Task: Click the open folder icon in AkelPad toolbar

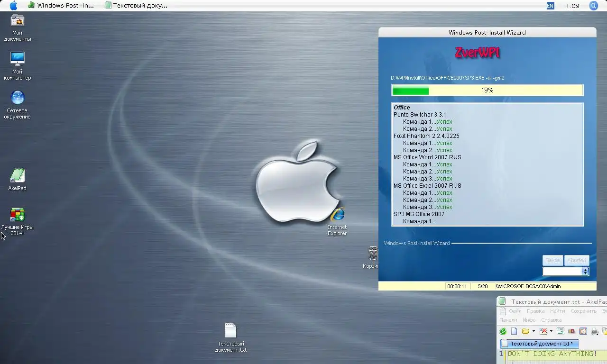Action: 525,331
